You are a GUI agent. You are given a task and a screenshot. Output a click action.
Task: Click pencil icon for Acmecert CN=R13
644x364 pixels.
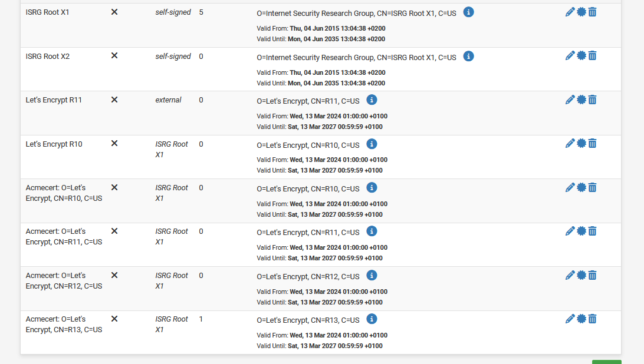click(x=570, y=319)
